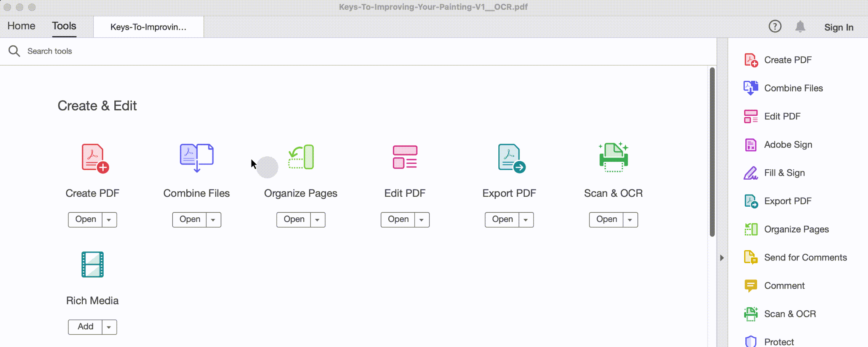The height and width of the screenshot is (347, 868).
Task: Switch to the Tools tab
Action: pos(64,26)
